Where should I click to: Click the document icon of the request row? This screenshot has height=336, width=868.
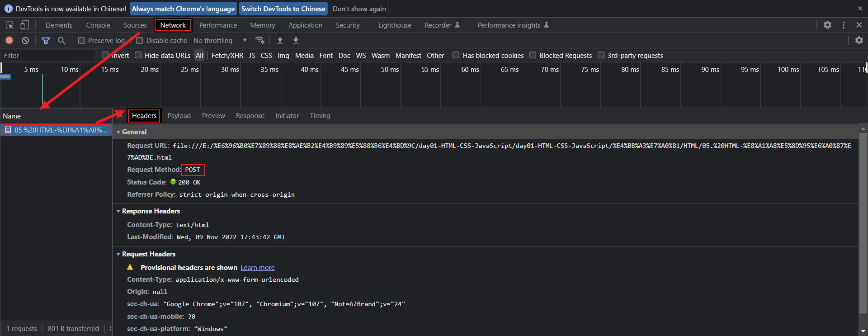pyautogui.click(x=8, y=130)
